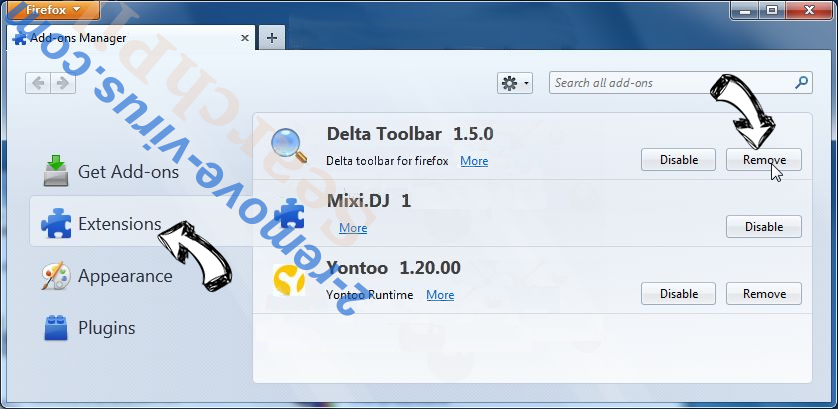Disable the Delta Toolbar extension
Image resolution: width=838 pixels, height=409 pixels.
(678, 160)
